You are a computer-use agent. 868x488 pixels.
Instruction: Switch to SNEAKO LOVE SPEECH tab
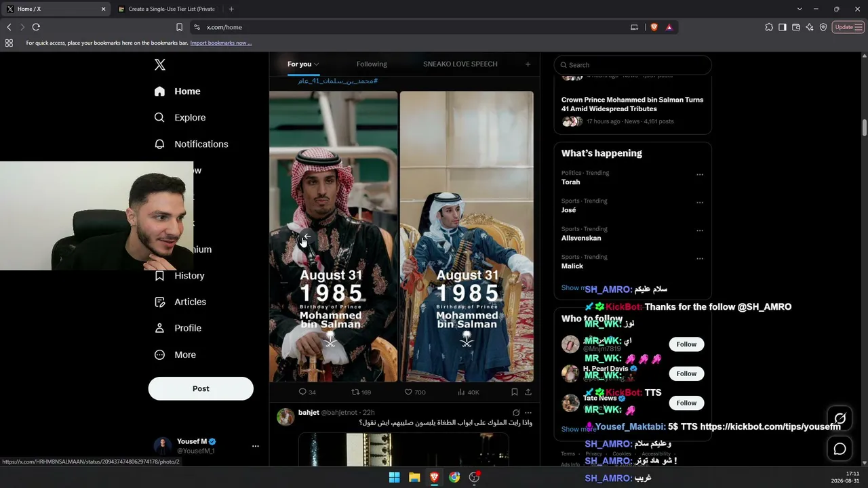pos(460,64)
